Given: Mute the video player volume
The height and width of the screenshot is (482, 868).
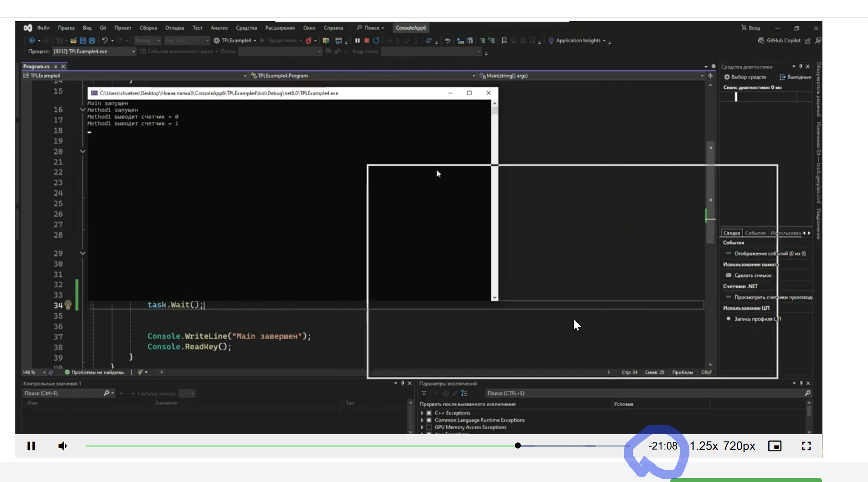Looking at the screenshot, I should click(x=63, y=446).
